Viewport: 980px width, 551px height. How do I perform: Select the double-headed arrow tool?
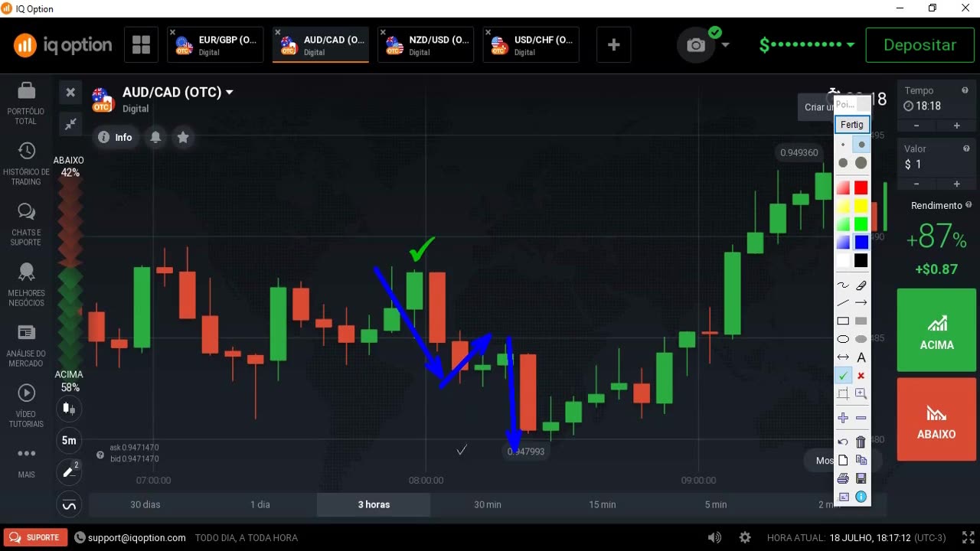(x=843, y=357)
